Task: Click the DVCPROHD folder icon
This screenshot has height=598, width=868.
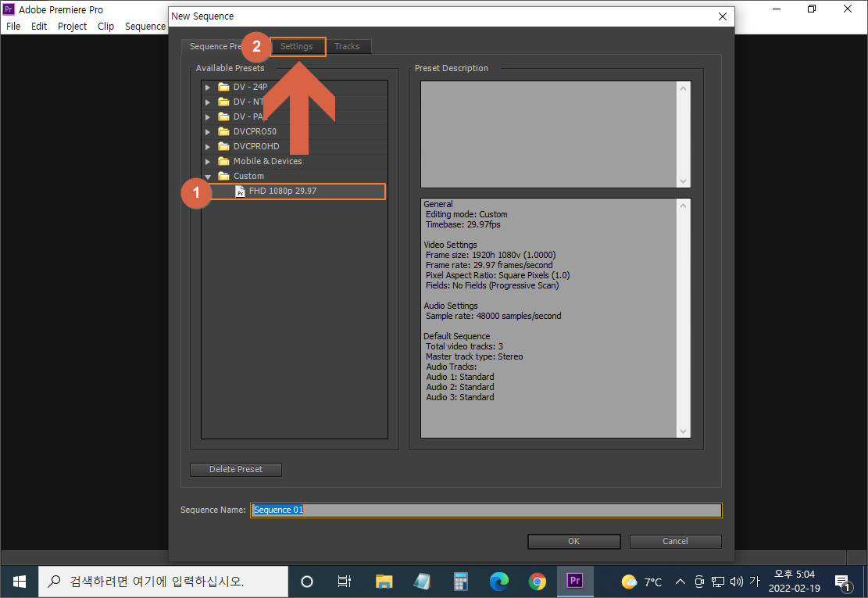Action: click(223, 146)
